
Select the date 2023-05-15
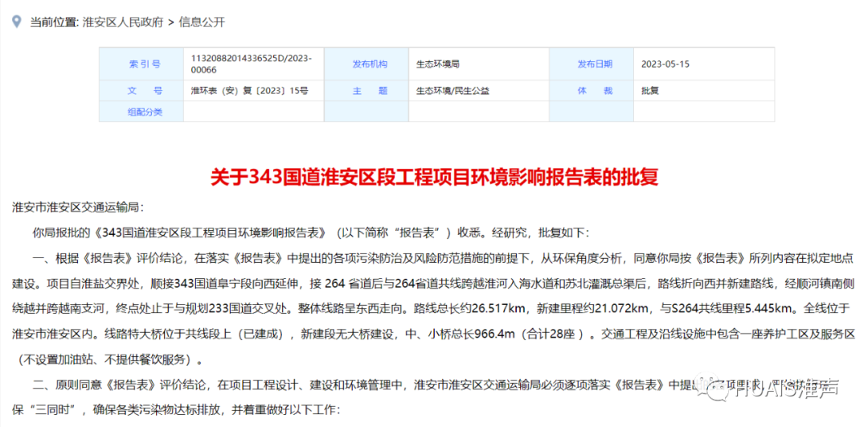pyautogui.click(x=665, y=64)
